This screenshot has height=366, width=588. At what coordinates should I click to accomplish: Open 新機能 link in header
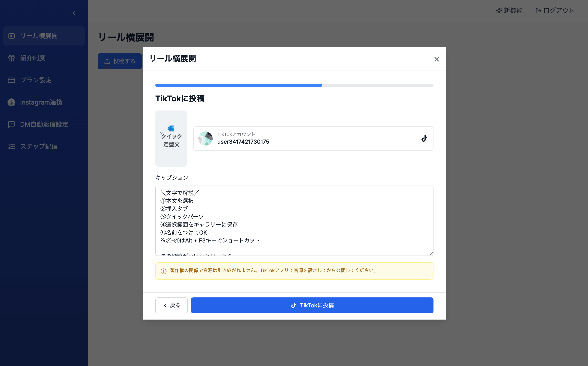coord(509,11)
